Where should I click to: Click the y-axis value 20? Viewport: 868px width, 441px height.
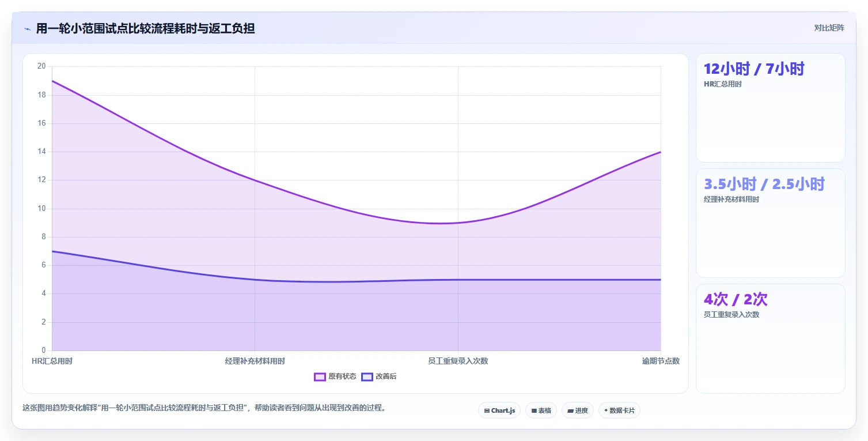coord(41,66)
